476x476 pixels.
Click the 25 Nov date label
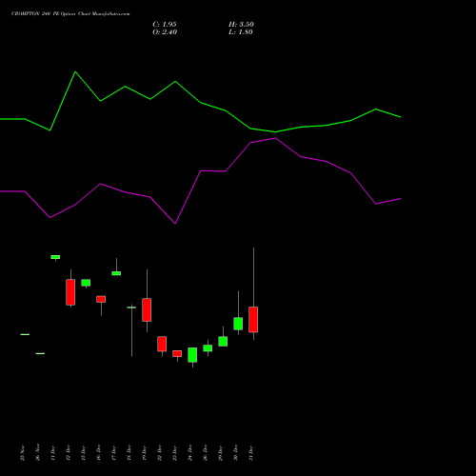22,453
